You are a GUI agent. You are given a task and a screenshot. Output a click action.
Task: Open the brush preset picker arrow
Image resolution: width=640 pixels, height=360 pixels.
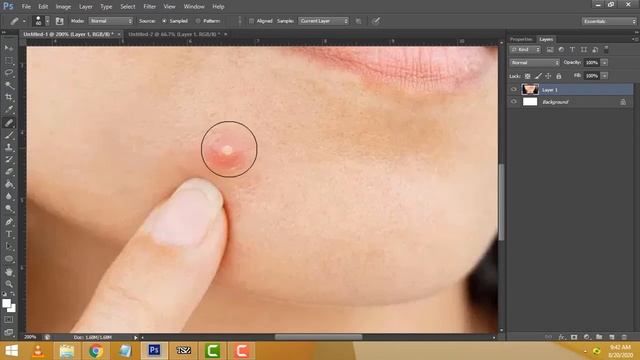47,21
